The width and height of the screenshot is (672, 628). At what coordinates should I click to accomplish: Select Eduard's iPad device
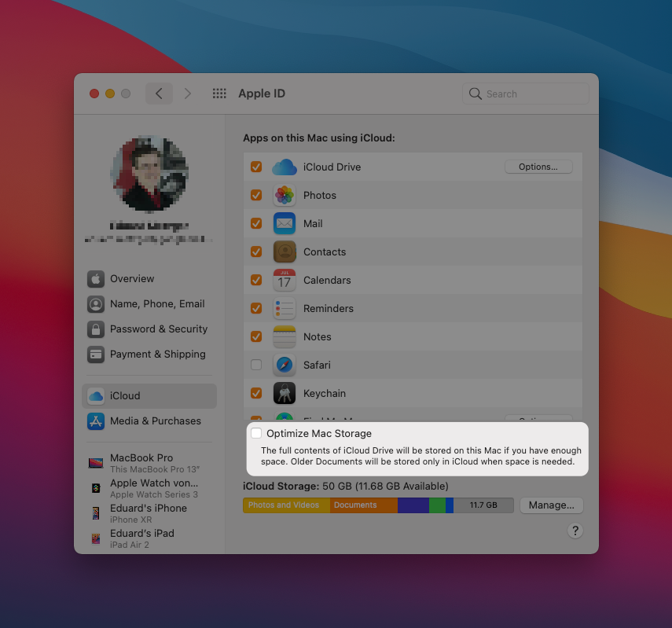pos(149,538)
